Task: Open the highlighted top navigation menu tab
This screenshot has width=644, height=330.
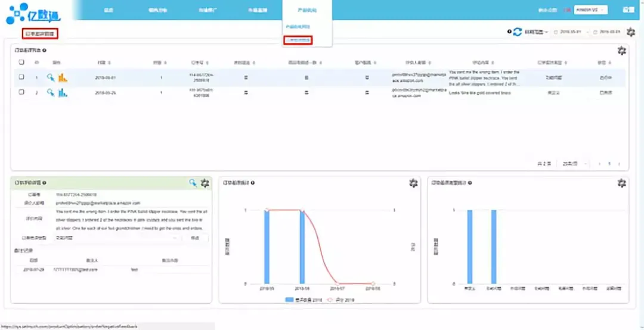Action: tap(307, 10)
